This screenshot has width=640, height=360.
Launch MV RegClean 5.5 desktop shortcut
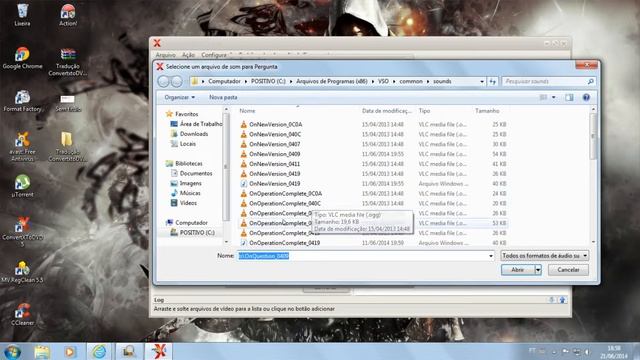[x=22, y=272]
